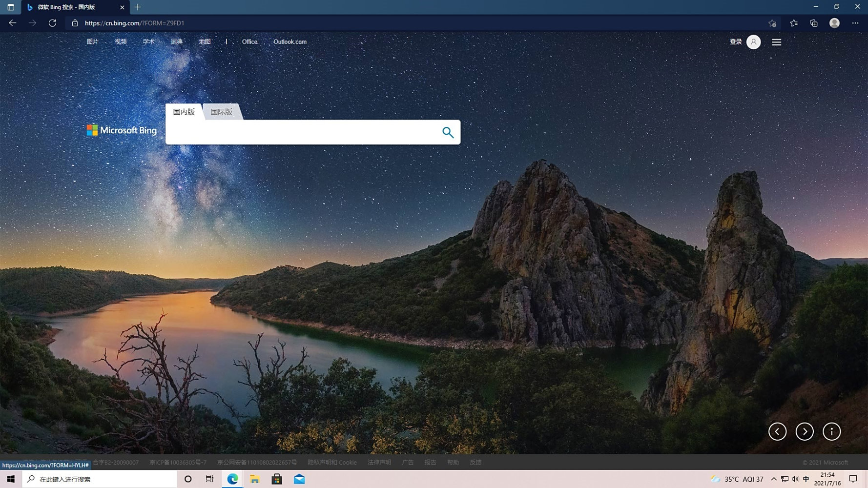The width and height of the screenshot is (868, 488).
Task: Toggle the Chinese input method indicator
Action: 806,479
